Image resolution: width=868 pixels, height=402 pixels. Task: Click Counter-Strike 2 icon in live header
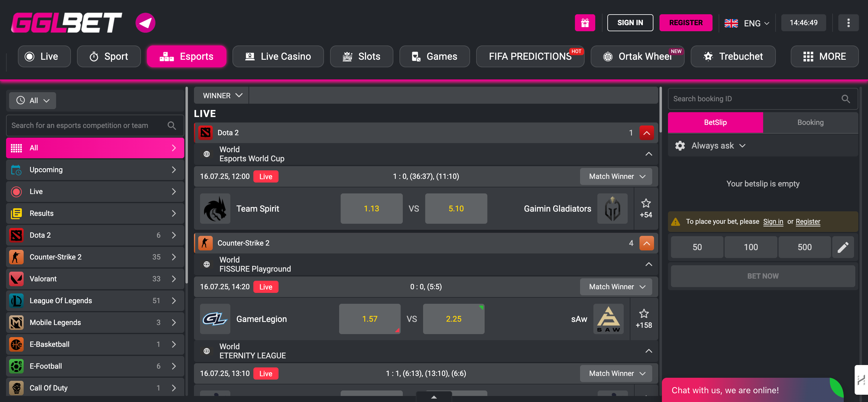(x=205, y=243)
